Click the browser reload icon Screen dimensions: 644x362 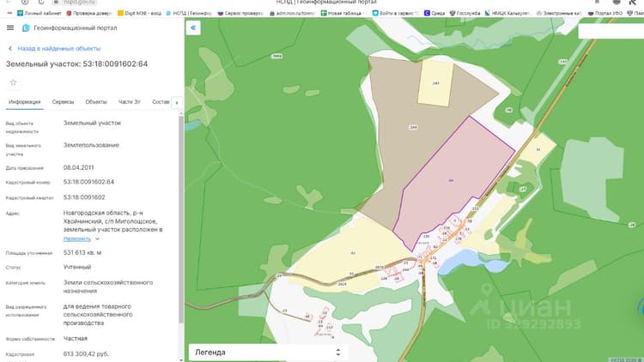41,2
